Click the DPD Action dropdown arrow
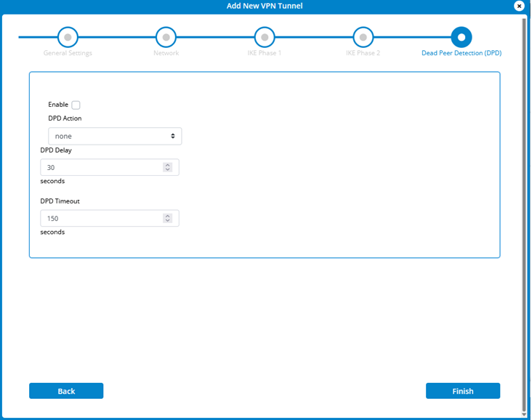The width and height of the screenshot is (532, 420). tap(173, 137)
